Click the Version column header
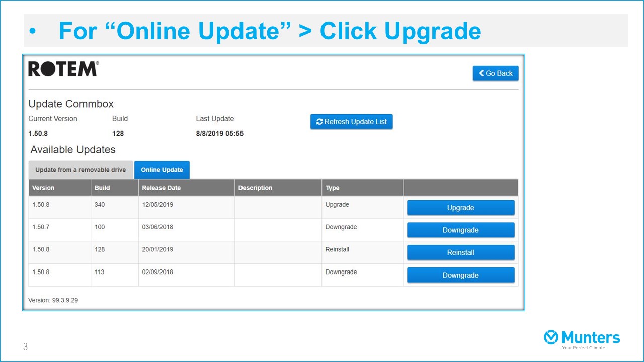The image size is (644, 362). 42,188
